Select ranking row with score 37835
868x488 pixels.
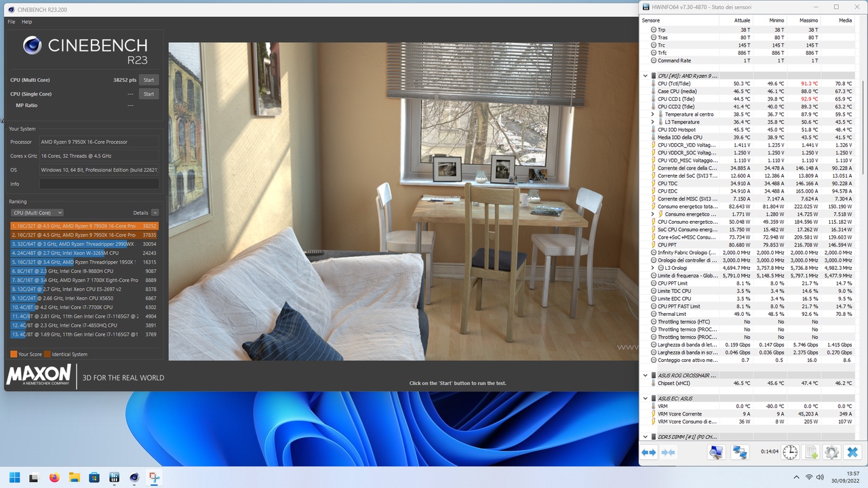click(84, 235)
